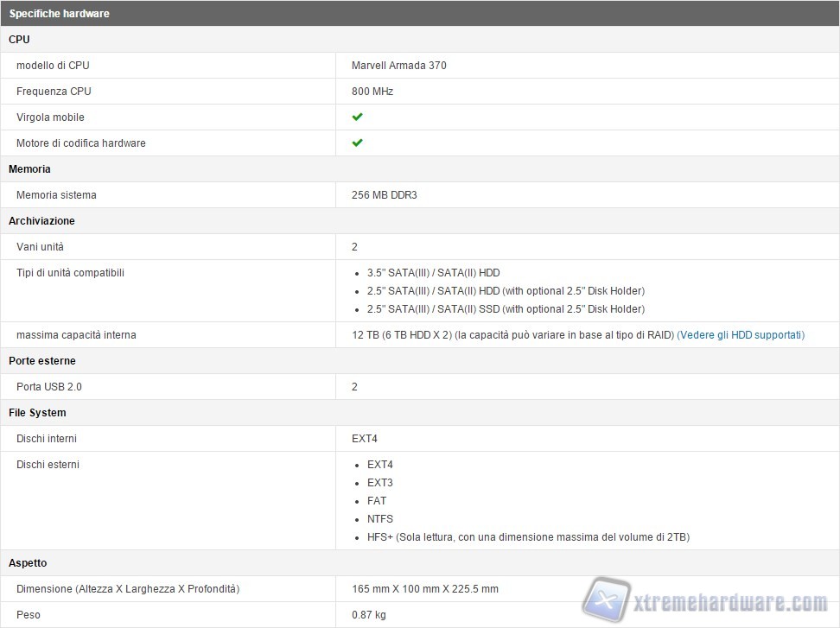The width and height of the screenshot is (840, 628).
Task: Select the '256 MB DDR3' memory value
Action: click(384, 195)
